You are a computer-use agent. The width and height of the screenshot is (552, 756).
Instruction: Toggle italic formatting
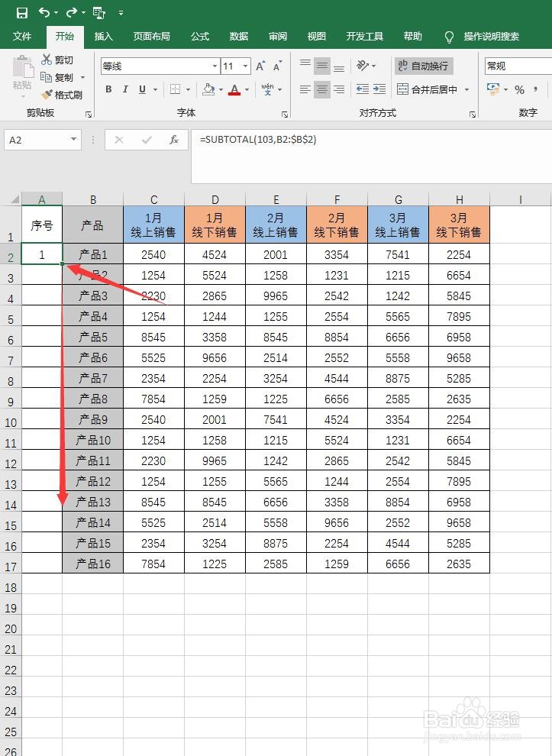tap(125, 89)
